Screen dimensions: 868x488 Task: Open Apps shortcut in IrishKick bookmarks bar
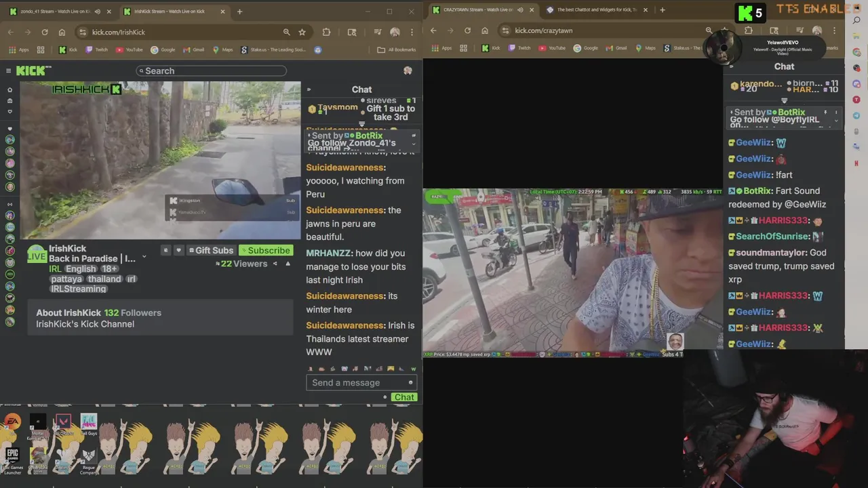pos(19,49)
